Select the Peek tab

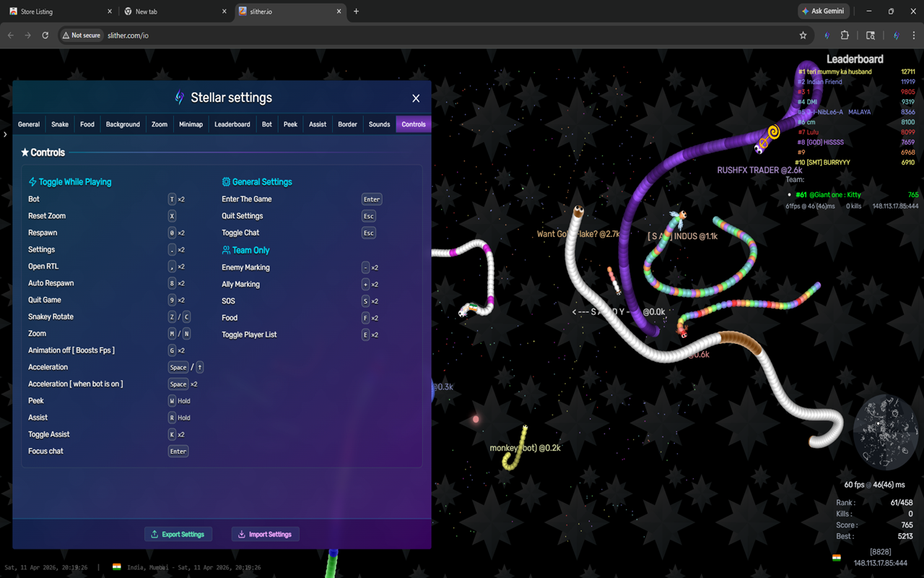click(x=290, y=124)
